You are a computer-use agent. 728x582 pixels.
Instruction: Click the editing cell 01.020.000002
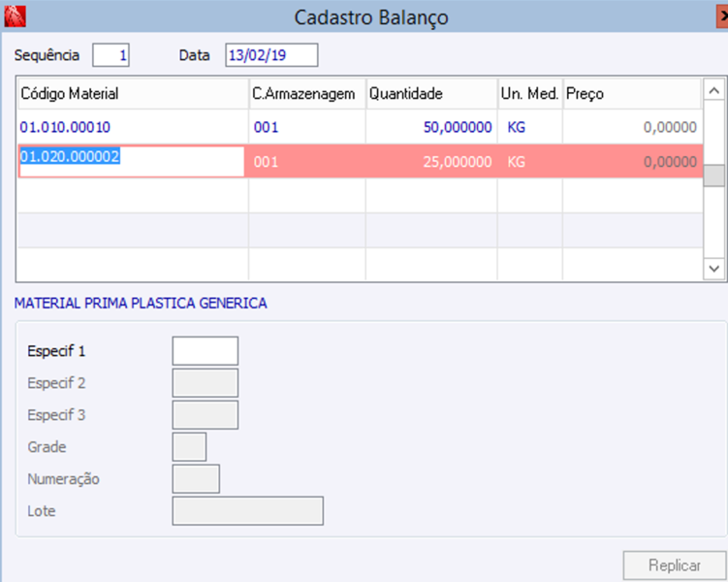point(131,161)
